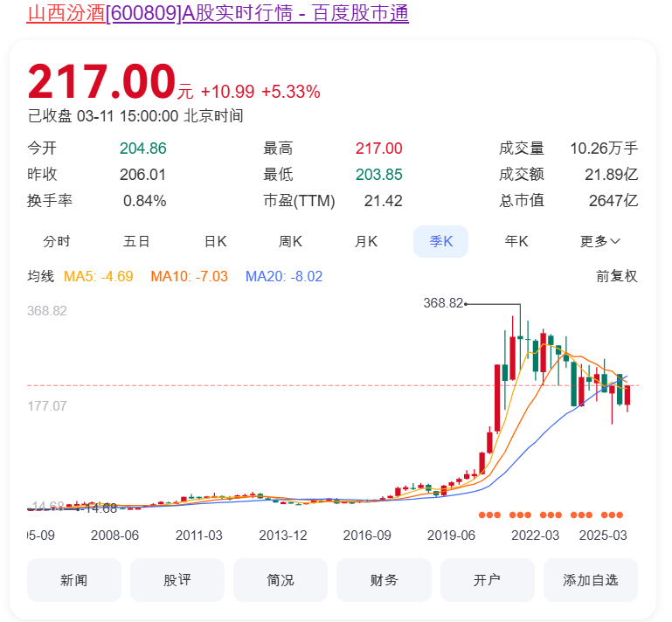Click the rightmost group of orange dots
Image resolution: width=672 pixels, height=622 pixels.
612,515
